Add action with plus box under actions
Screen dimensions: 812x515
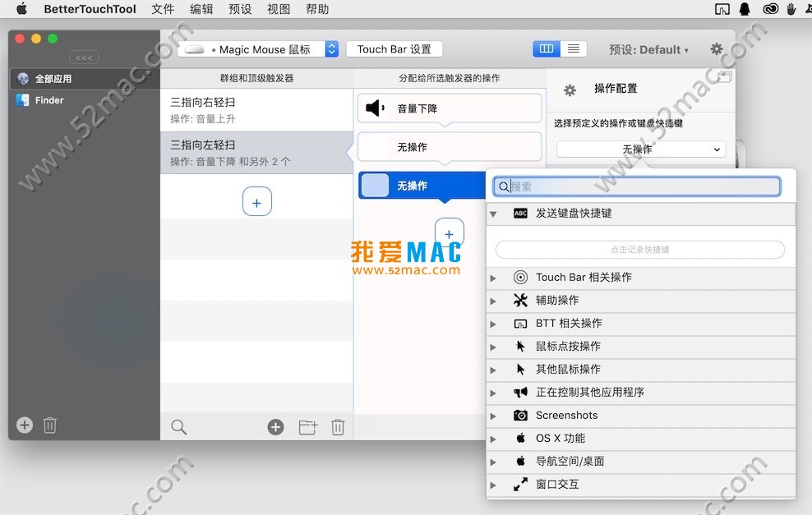pyautogui.click(x=449, y=232)
